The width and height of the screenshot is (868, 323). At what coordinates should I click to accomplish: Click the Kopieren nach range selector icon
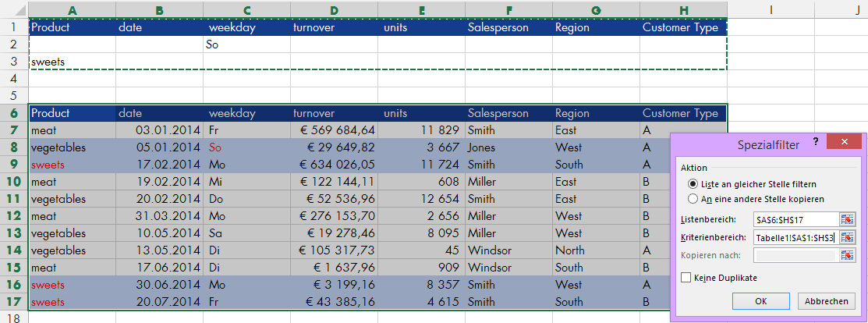(847, 255)
